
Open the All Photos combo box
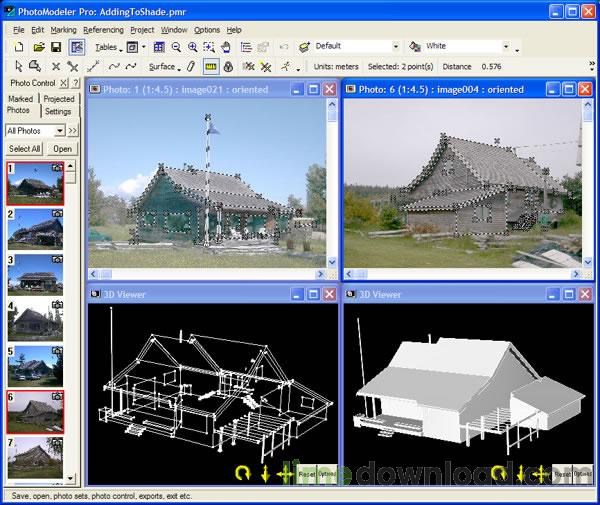35,131
